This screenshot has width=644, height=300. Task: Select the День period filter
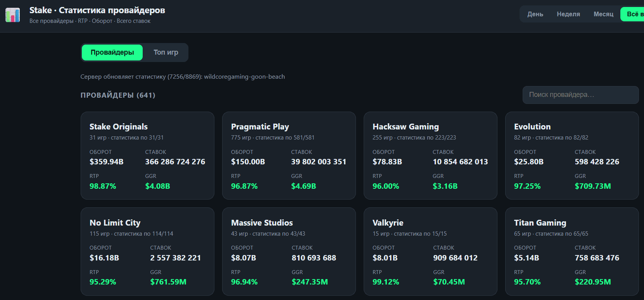pyautogui.click(x=535, y=14)
